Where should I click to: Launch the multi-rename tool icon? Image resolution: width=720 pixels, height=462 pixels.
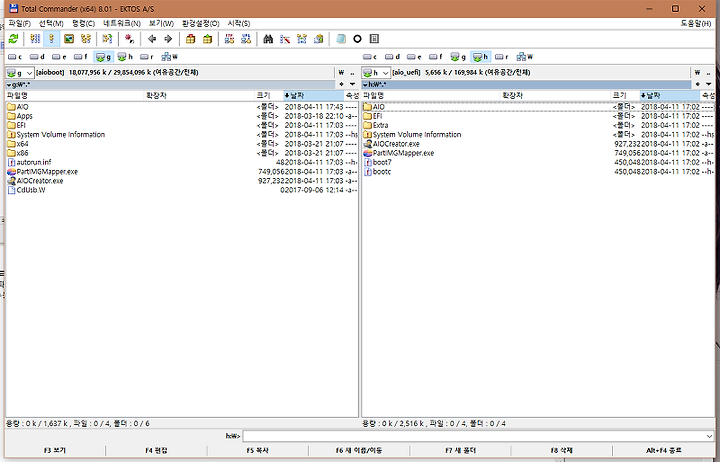coord(285,39)
